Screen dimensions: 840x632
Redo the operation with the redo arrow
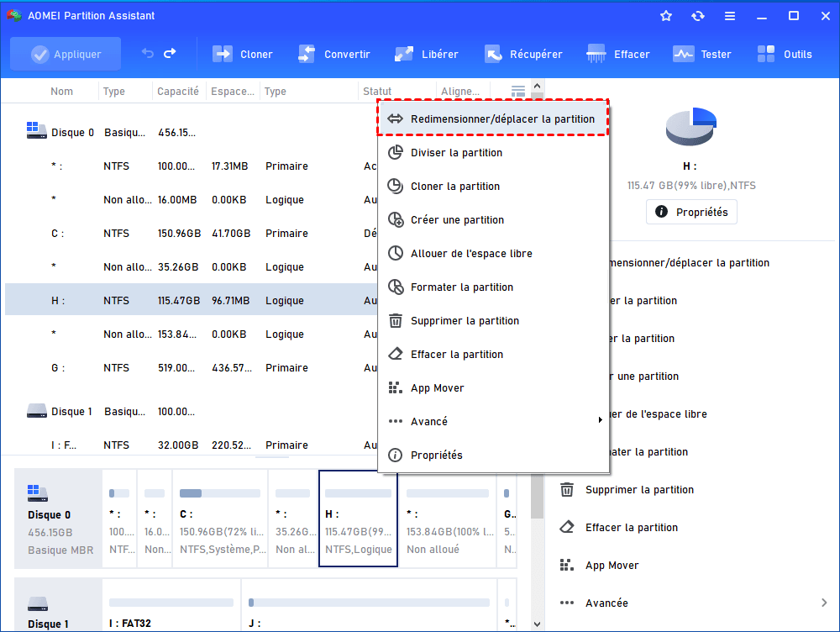(170, 54)
